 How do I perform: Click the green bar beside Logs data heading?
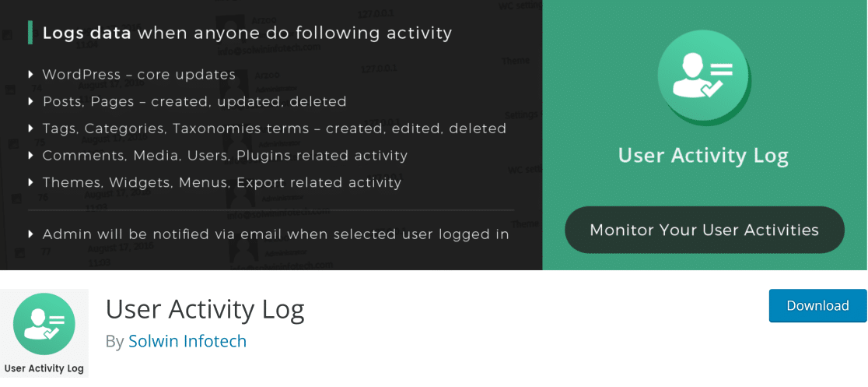click(x=30, y=33)
